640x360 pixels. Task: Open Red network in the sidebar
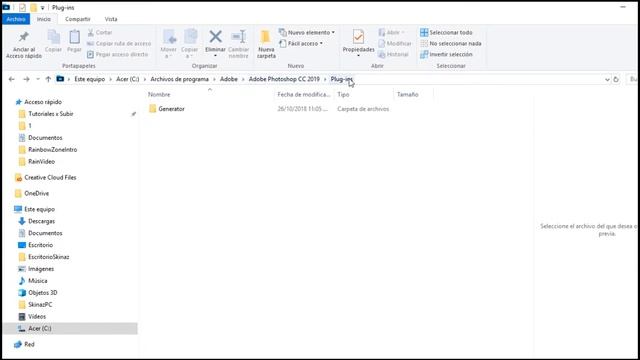tap(29, 344)
